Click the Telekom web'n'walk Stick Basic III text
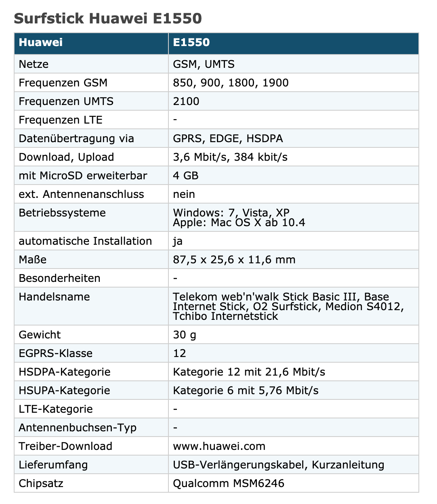437x504 pixels. [267, 297]
